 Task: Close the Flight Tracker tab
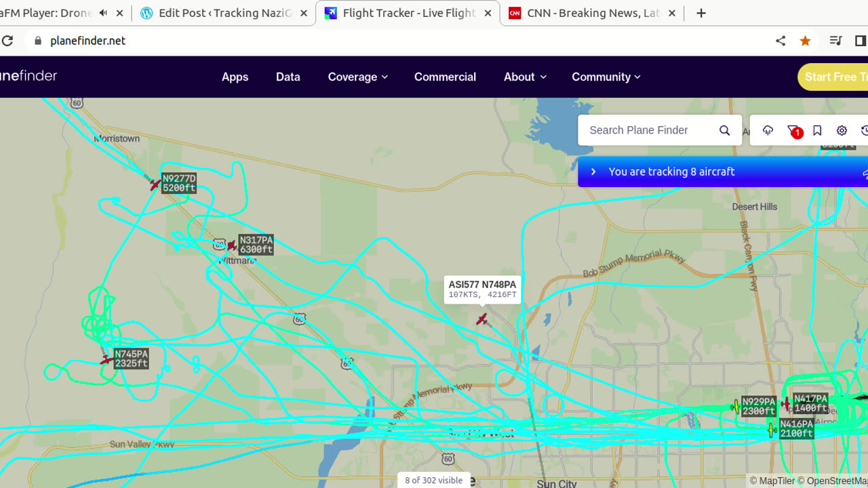[488, 13]
